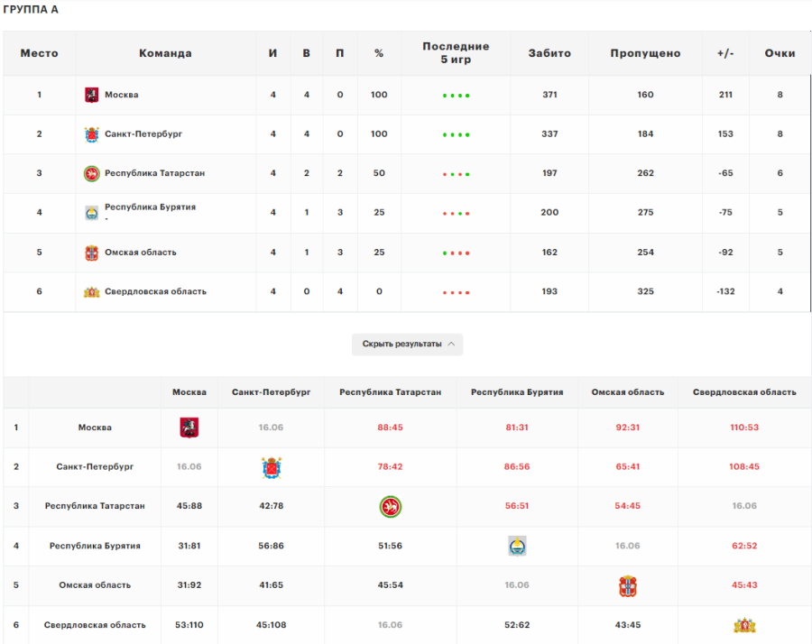Open the 88:45 Moscow vs Tatarstan result
Viewport: 812px width, 644px height.
click(390, 428)
